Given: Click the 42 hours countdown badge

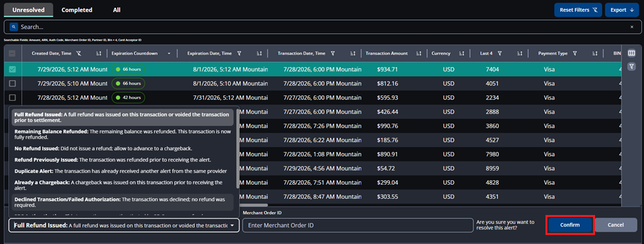Looking at the screenshot, I should click(x=128, y=98).
